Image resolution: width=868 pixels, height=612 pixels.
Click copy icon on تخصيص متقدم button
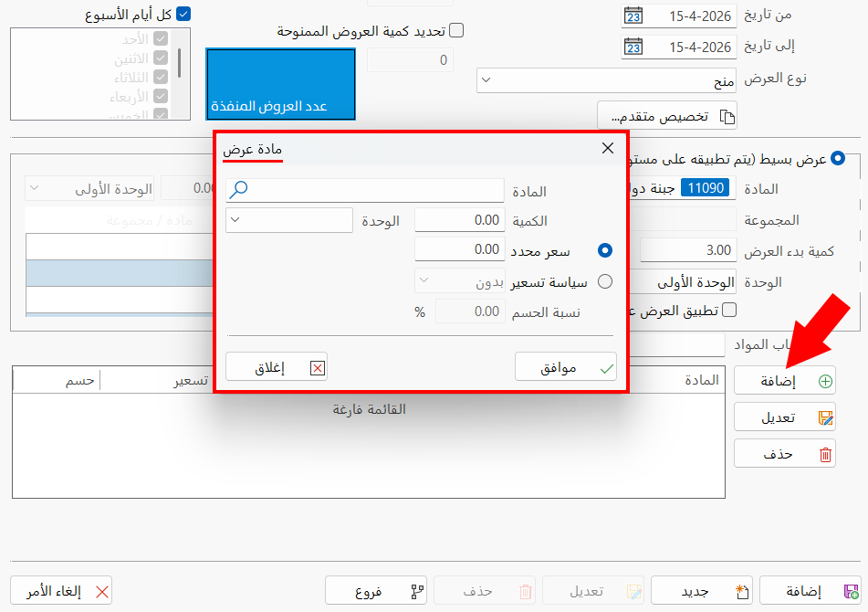(727, 116)
